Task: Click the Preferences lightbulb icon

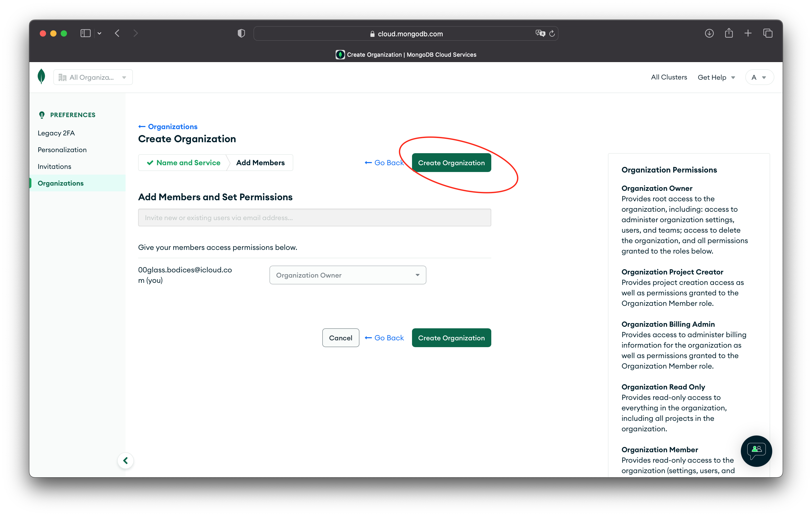Action: click(41, 115)
